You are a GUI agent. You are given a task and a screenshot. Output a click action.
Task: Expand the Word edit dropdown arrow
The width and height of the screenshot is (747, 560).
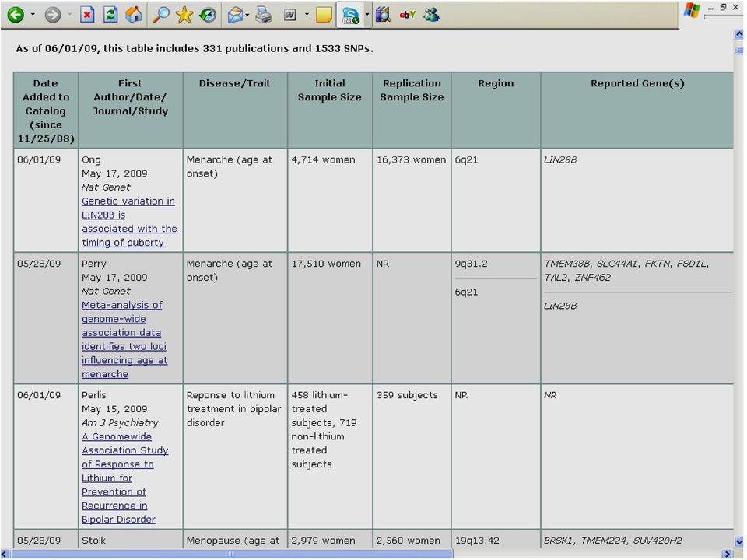[307, 15]
